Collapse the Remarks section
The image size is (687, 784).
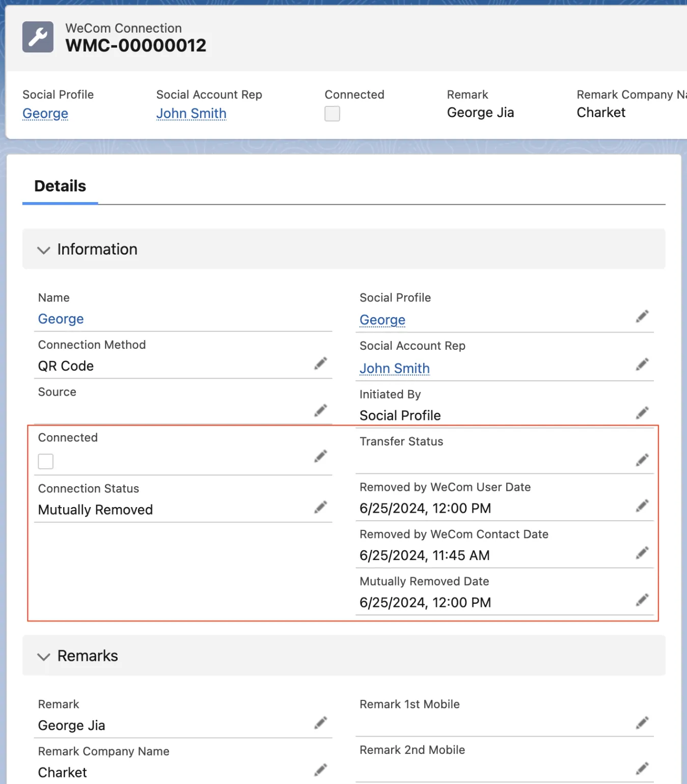pos(44,657)
